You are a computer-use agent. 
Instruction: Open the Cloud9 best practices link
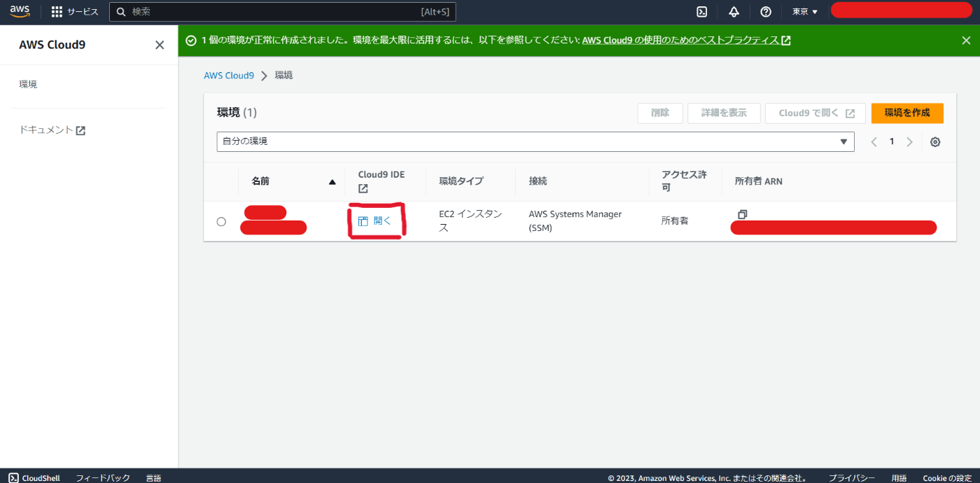coord(687,41)
